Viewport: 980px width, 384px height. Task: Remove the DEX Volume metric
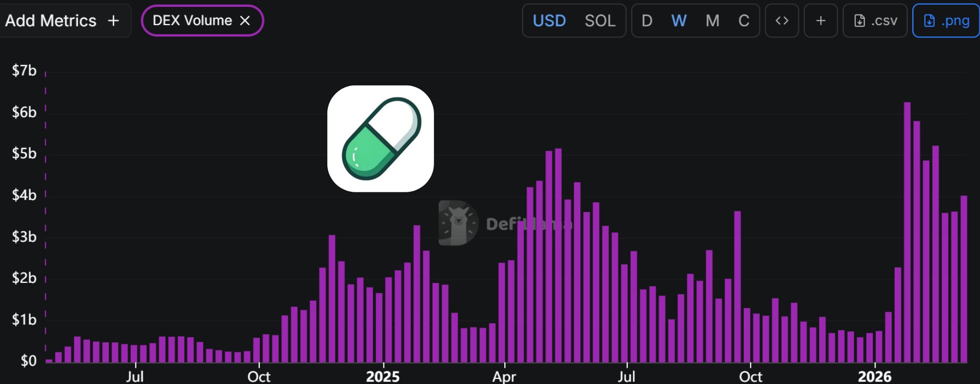tap(245, 21)
